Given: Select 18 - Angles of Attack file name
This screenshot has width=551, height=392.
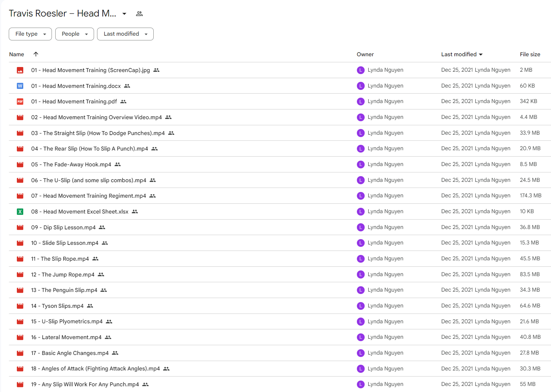Looking at the screenshot, I should coord(95,369).
